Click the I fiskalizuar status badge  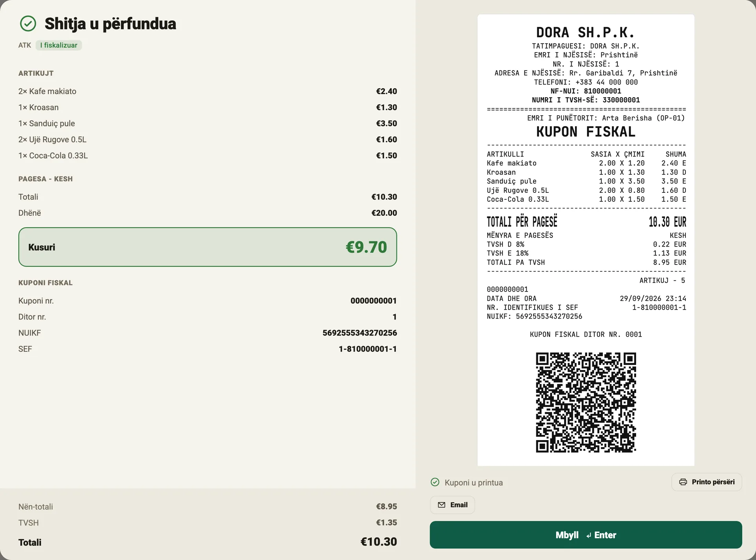click(x=59, y=45)
